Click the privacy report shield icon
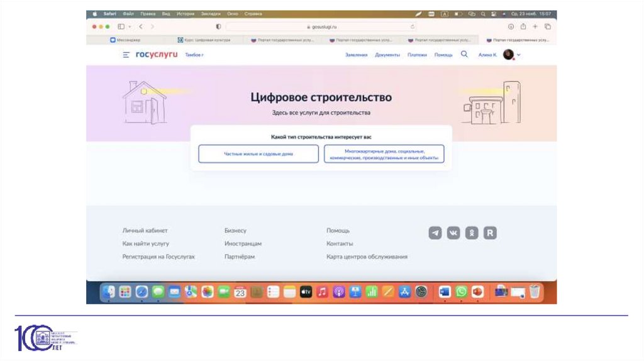The image size is (644, 361). click(x=218, y=26)
